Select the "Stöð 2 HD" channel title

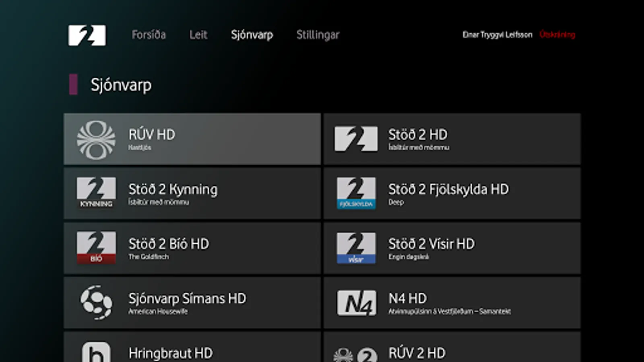click(418, 135)
